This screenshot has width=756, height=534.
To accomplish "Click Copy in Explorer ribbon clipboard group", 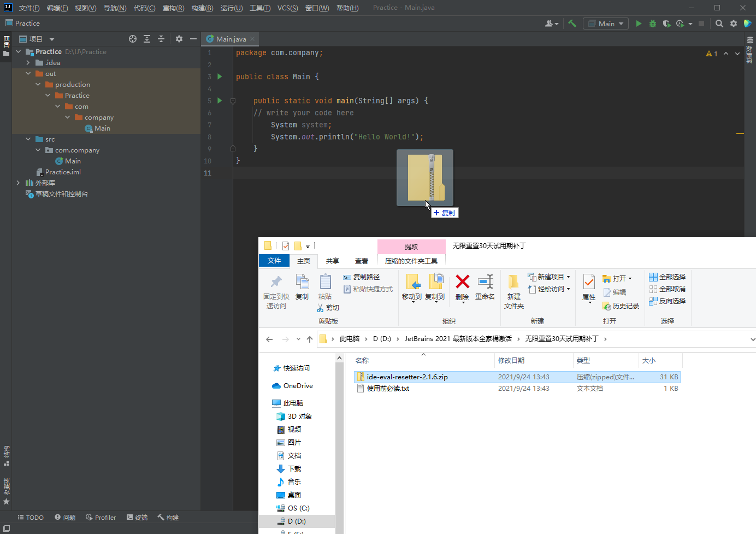I will [302, 287].
